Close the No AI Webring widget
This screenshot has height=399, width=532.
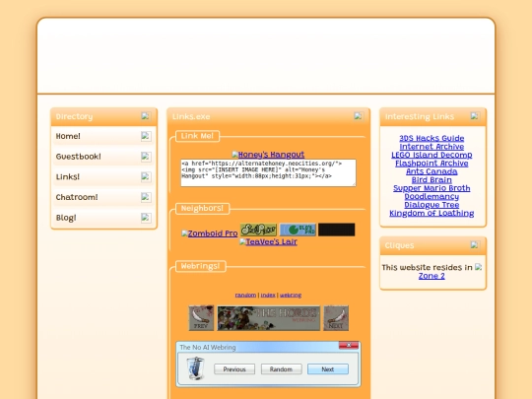click(349, 345)
